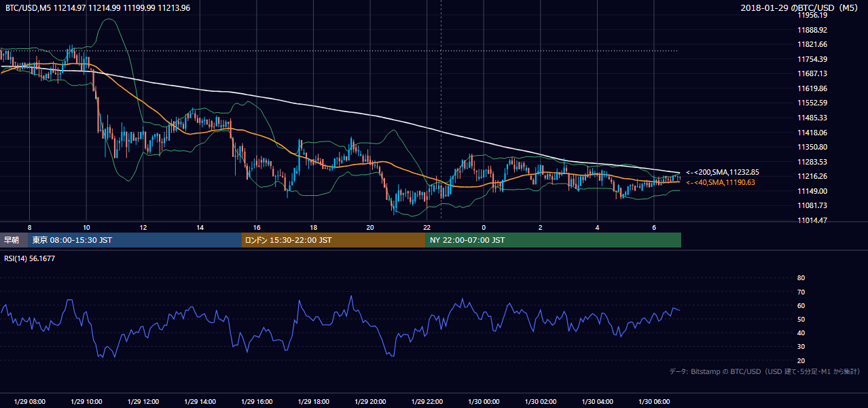Click hour marker 2 under price chart
Image resolution: width=868 pixels, height=408 pixels.
tap(540, 227)
